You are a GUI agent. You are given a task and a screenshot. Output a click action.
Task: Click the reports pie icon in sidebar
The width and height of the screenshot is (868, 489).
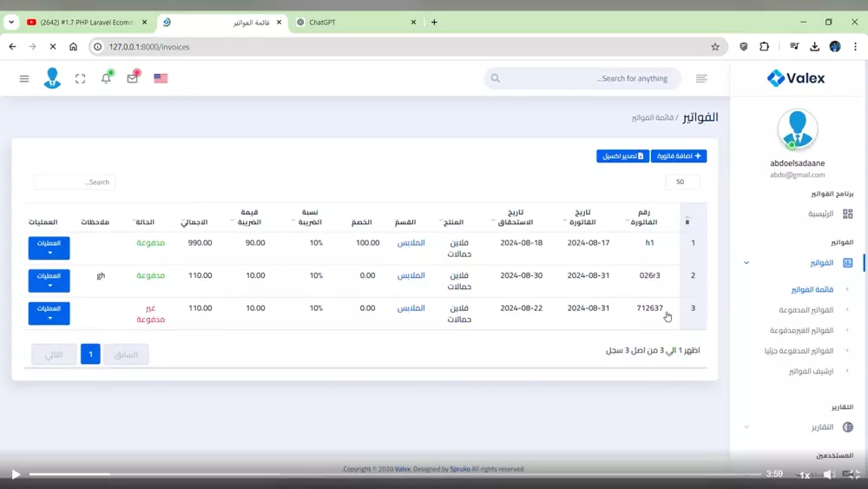click(x=847, y=427)
